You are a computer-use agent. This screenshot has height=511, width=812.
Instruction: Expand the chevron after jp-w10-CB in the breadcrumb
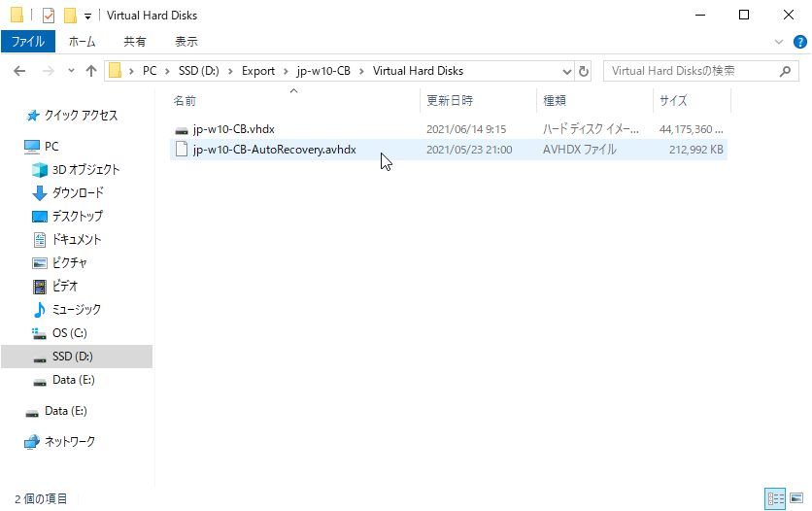[361, 72]
